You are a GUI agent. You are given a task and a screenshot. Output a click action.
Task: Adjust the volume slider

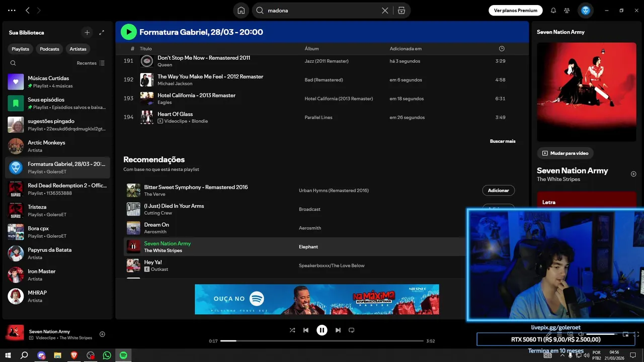click(x=602, y=334)
